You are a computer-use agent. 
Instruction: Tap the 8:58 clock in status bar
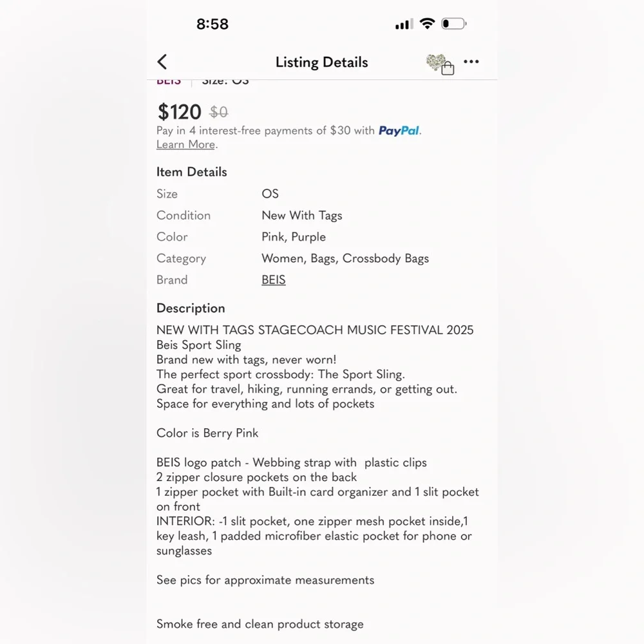[x=213, y=24]
